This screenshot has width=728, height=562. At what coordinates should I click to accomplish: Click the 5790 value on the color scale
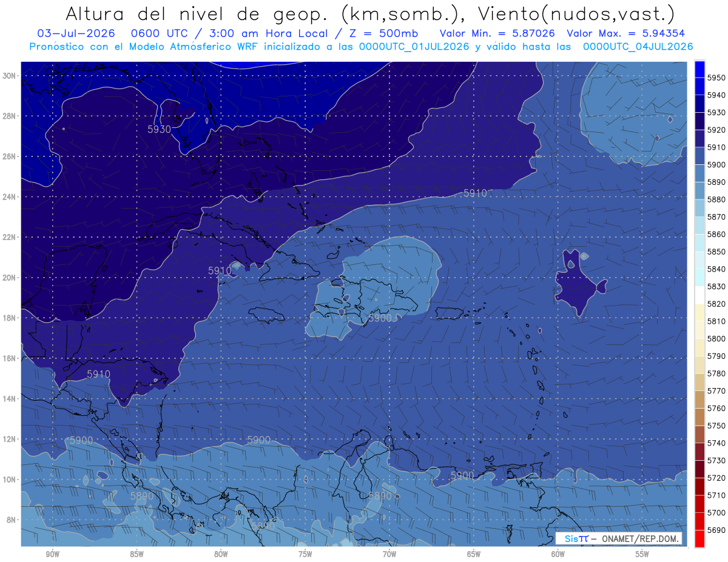[716, 356]
